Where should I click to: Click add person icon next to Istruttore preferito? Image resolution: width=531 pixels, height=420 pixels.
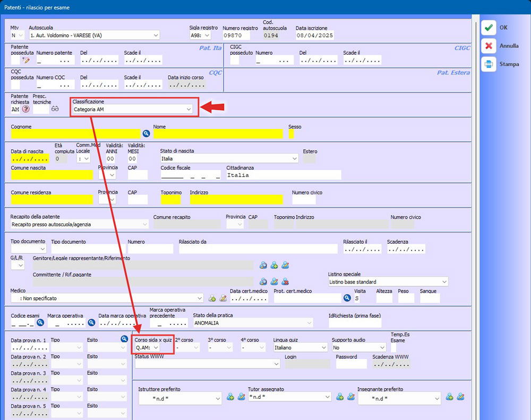tap(230, 397)
